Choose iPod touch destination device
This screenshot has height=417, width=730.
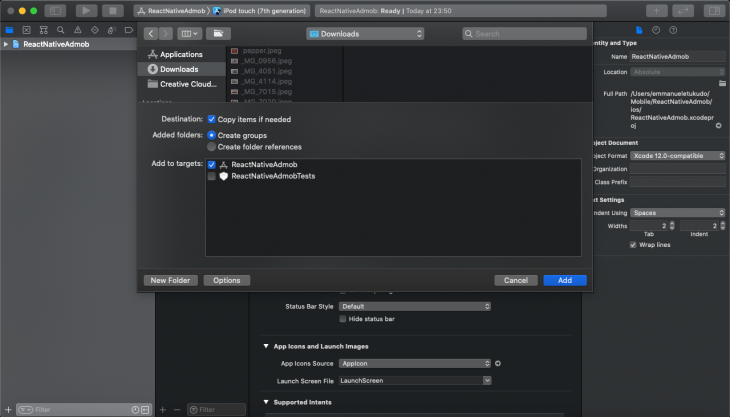[260, 11]
